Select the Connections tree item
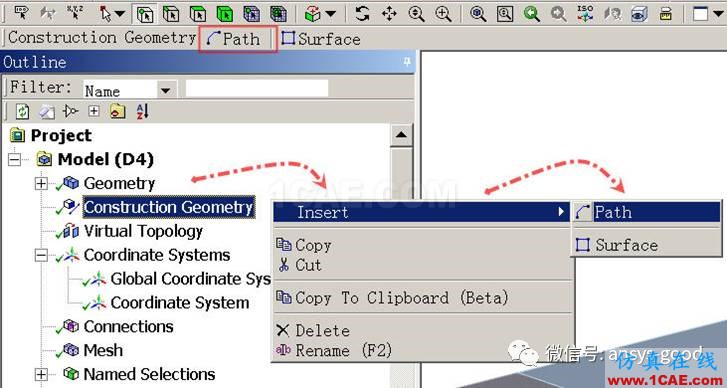 tap(128, 327)
